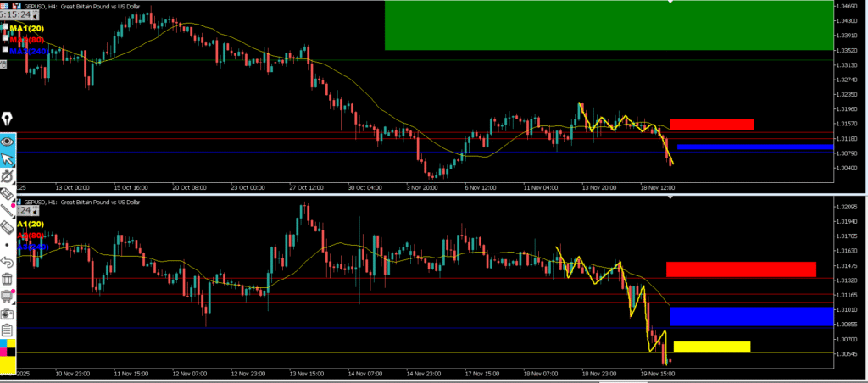Take a screenshot with camera icon
Viewport: 868px width, 383px height.
pyautogui.click(x=8, y=314)
